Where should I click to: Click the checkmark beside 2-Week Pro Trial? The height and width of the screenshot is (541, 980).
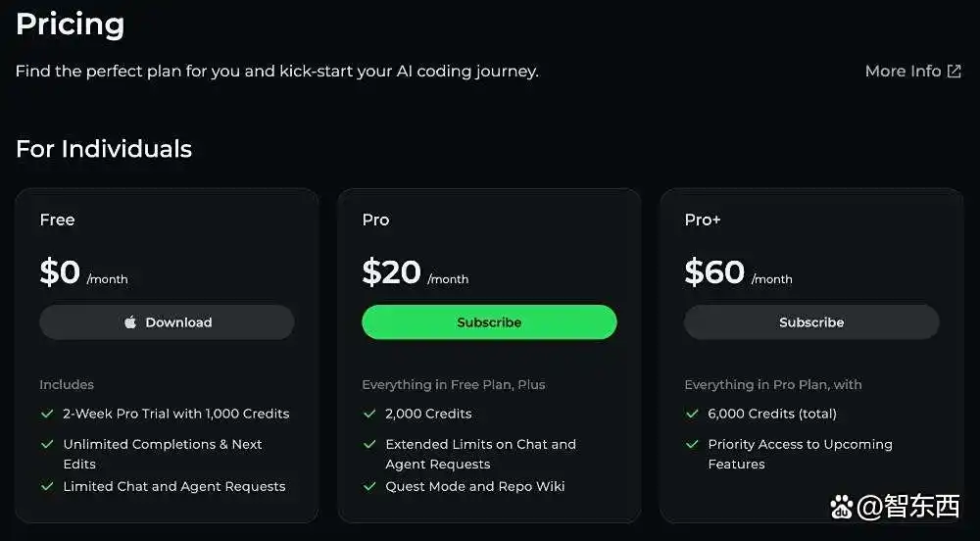tap(46, 414)
